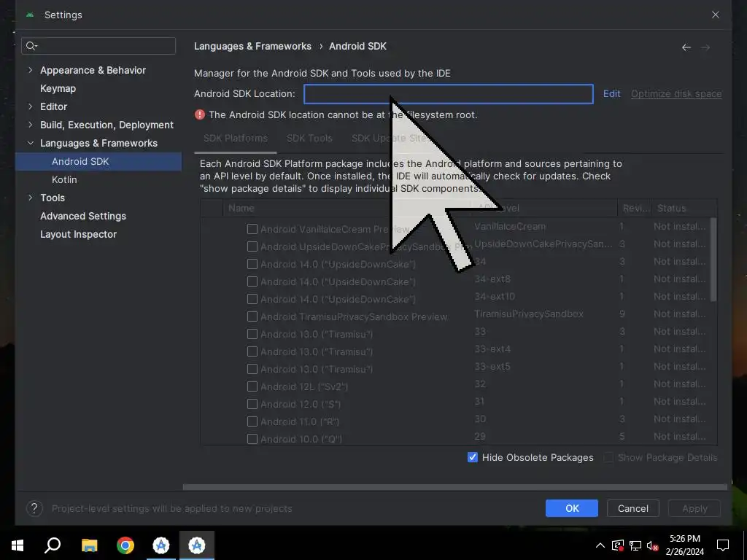This screenshot has height=560, width=747.
Task: Click the search magnifier icon in settings
Action: coord(31,46)
